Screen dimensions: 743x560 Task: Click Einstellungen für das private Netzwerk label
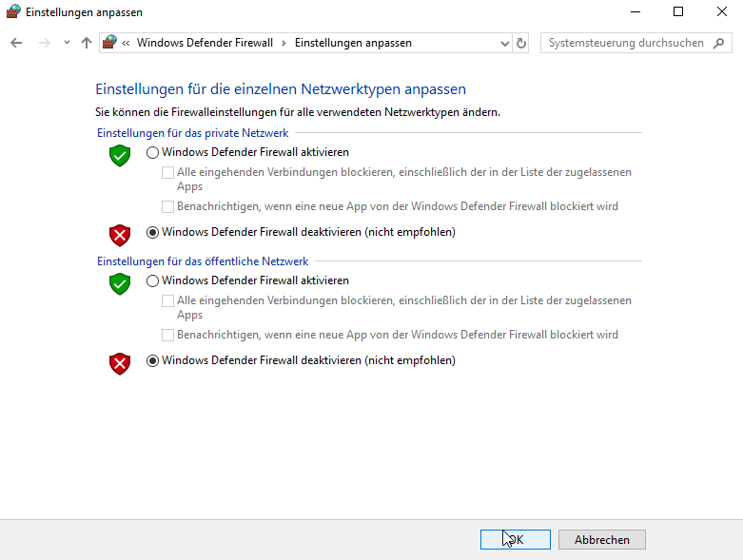point(192,133)
